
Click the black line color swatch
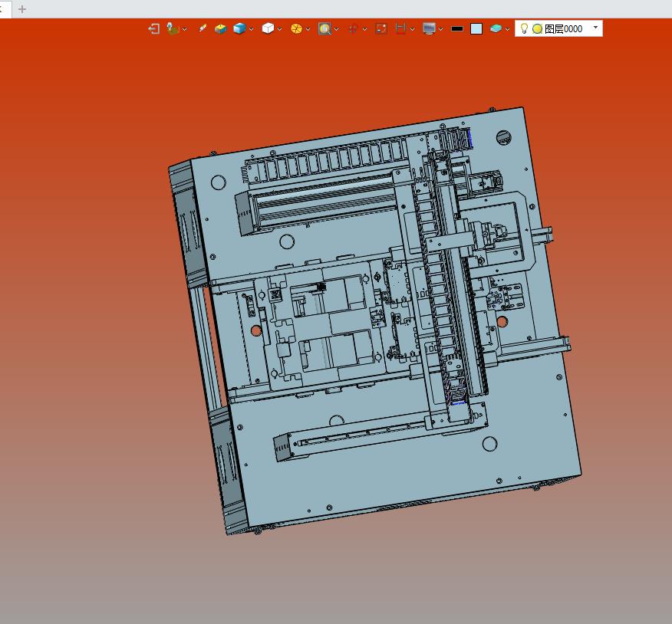pos(457,28)
